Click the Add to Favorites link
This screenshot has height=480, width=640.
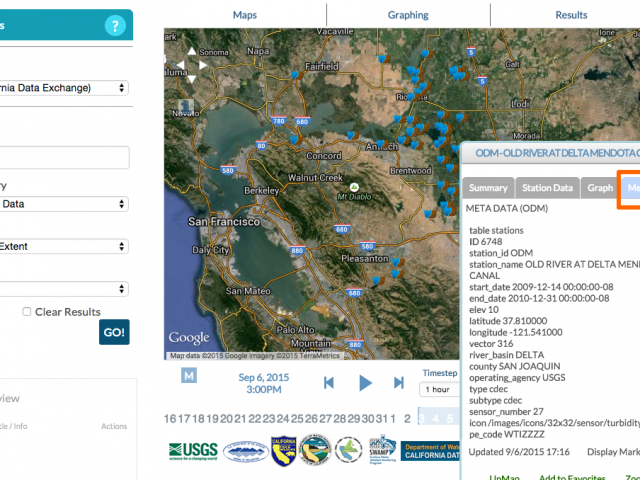(x=572, y=477)
